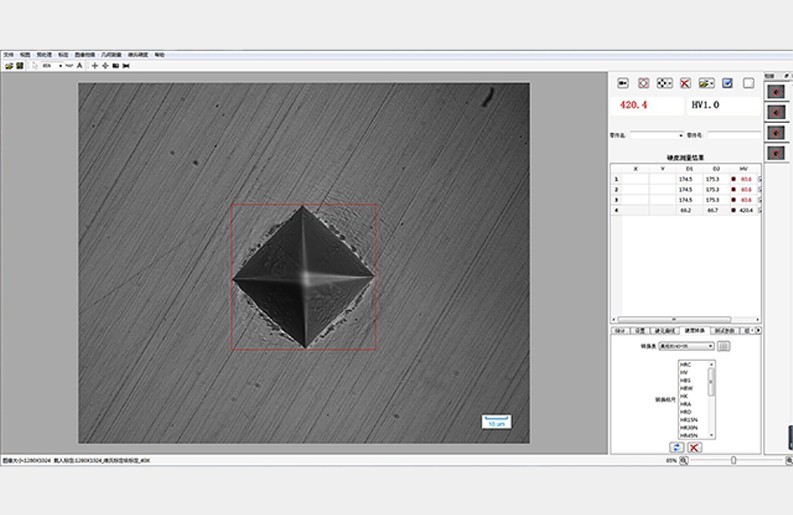Open the folder icon's dropdown arrow in the panel
Viewport: 793px width, 515px height.
(713, 83)
